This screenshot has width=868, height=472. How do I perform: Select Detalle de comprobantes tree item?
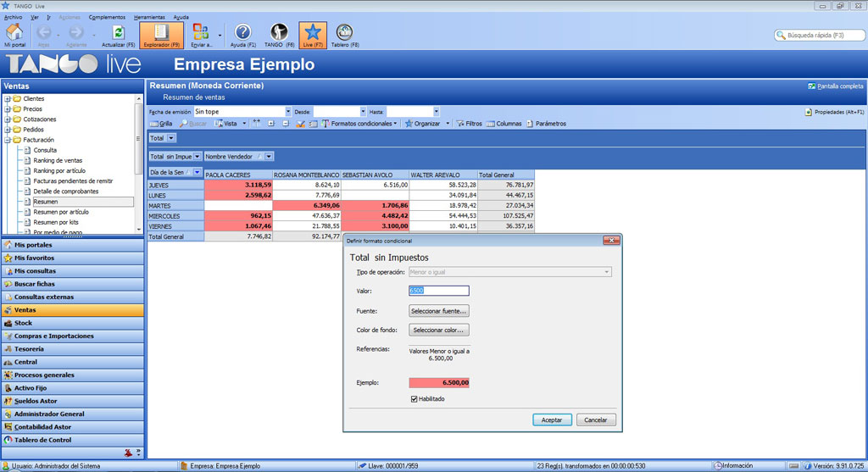tap(66, 192)
